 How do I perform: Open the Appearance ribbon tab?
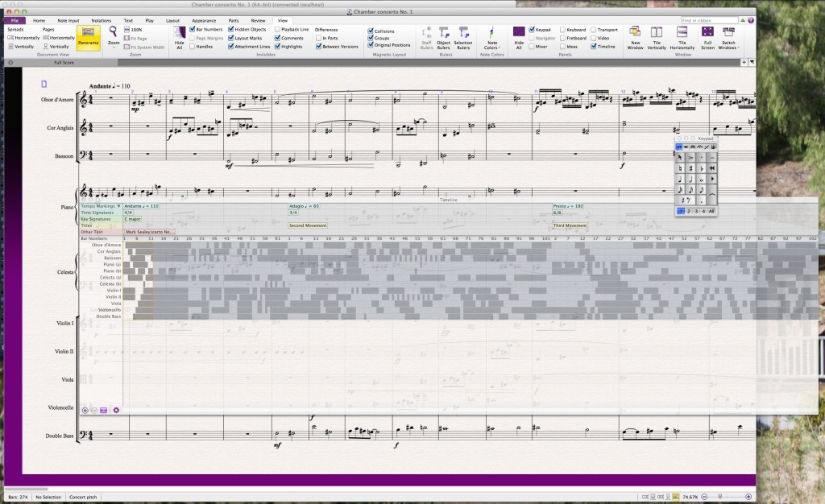(x=204, y=19)
